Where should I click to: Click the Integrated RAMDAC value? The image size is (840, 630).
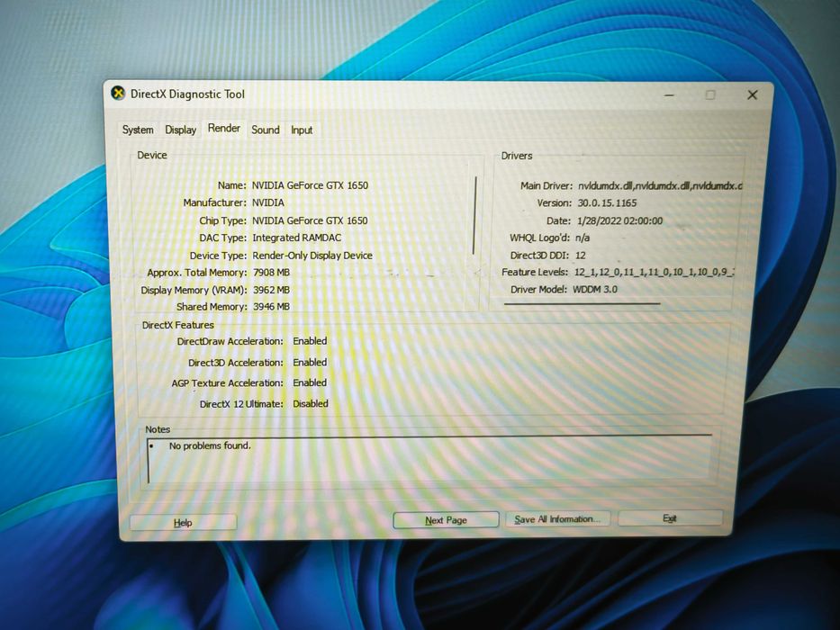(297, 238)
